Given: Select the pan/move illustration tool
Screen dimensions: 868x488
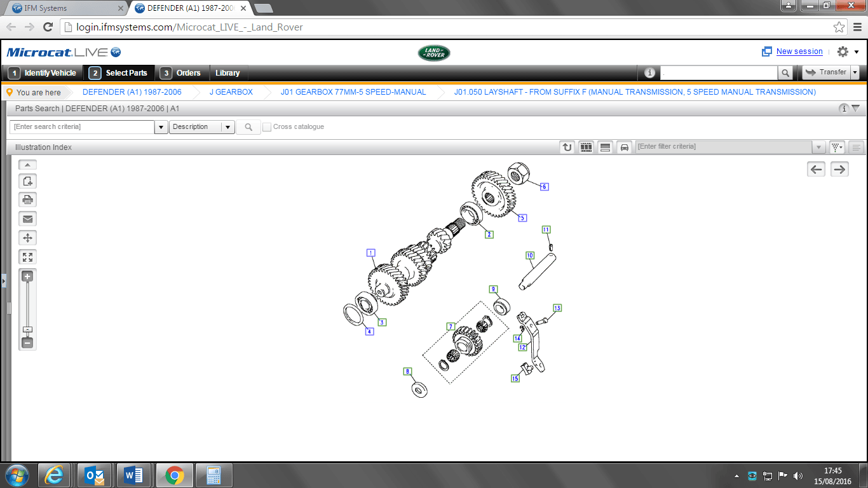Looking at the screenshot, I should (28, 238).
